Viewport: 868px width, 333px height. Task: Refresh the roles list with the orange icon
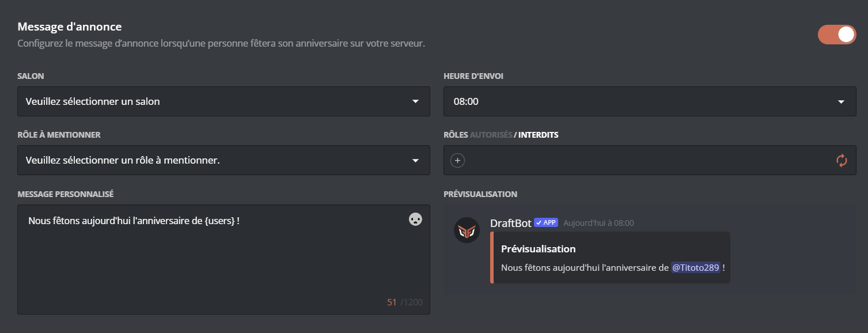click(x=843, y=160)
